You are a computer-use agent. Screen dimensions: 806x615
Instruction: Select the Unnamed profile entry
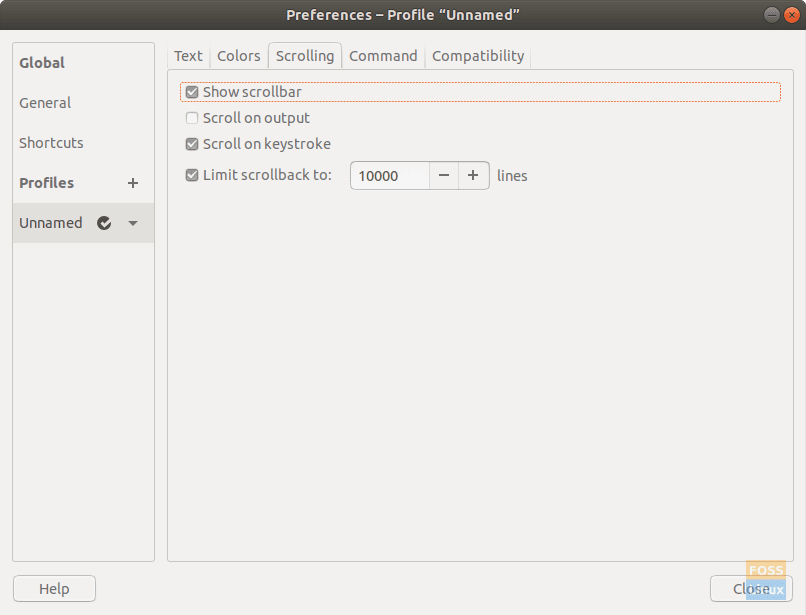point(51,223)
